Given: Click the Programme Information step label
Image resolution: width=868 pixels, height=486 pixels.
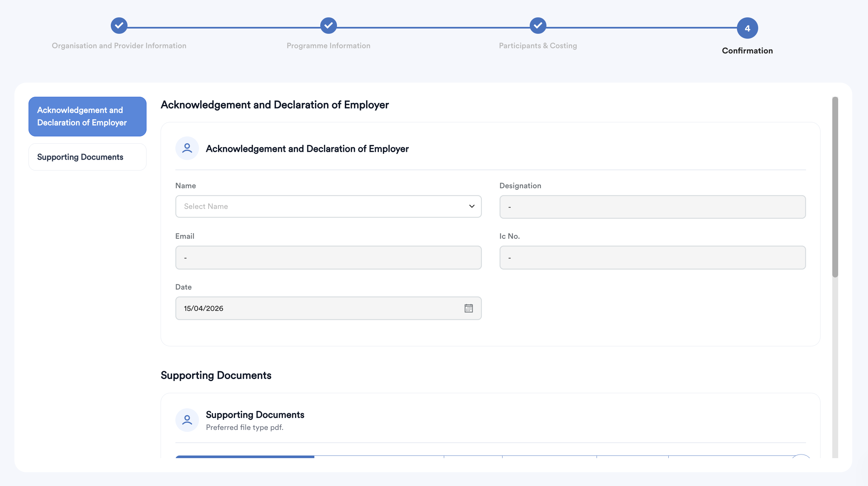Looking at the screenshot, I should coord(328,46).
